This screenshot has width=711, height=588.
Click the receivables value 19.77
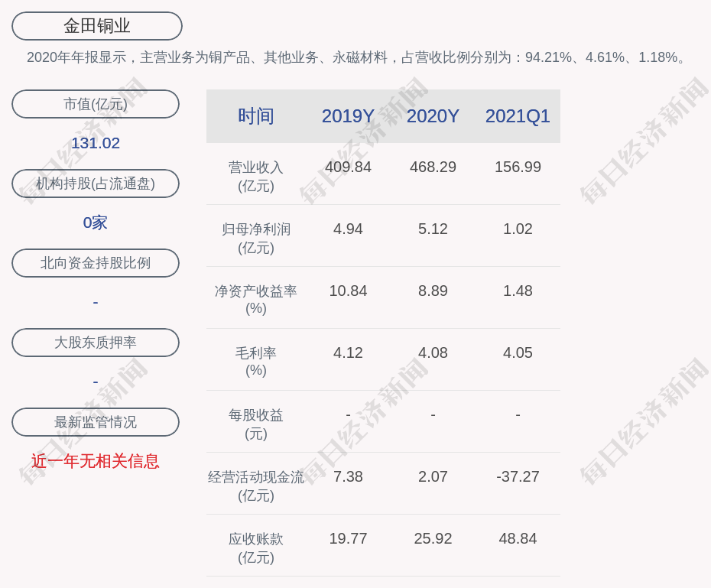pyautogui.click(x=348, y=538)
